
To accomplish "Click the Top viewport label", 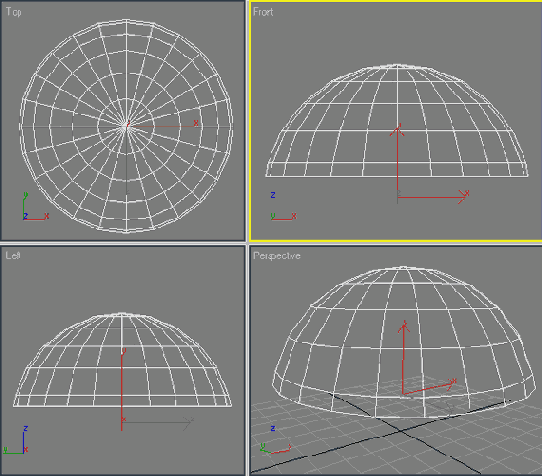I will click(13, 12).
